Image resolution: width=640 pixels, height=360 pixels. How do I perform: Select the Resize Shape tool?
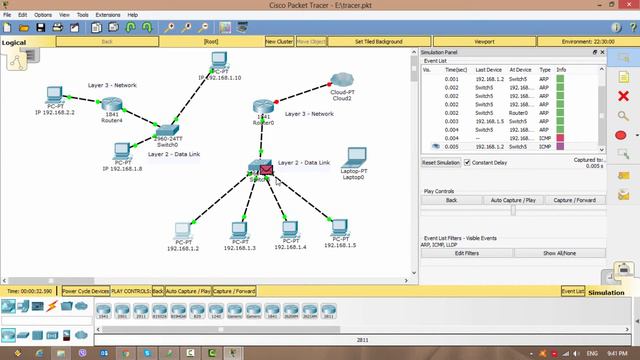623,154
